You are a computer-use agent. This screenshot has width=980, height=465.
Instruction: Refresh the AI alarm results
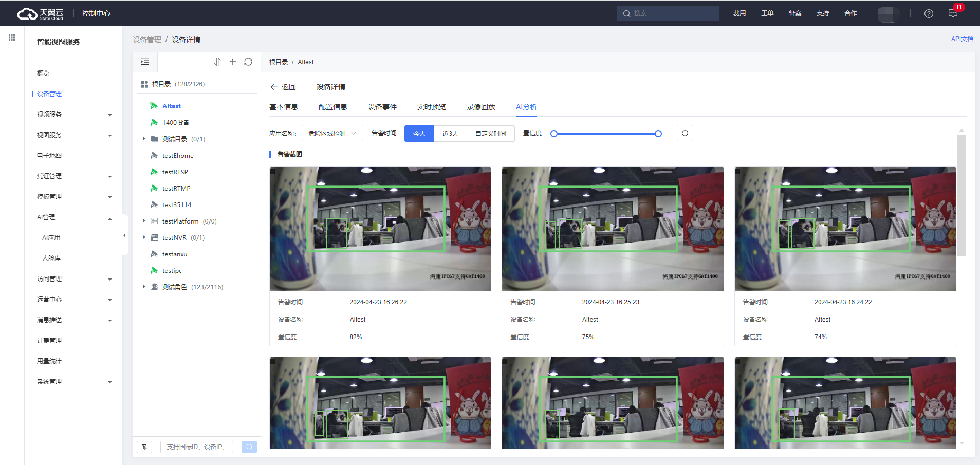[685, 133]
